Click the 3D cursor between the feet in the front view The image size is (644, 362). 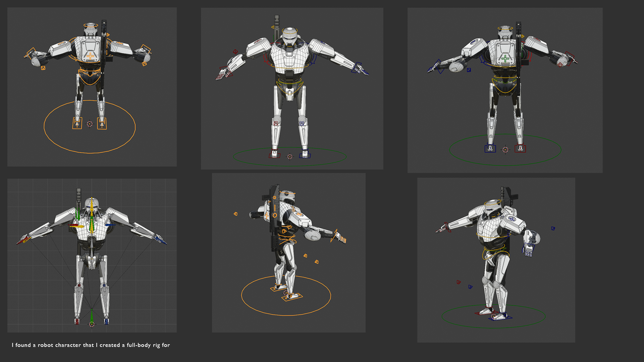pos(290,157)
